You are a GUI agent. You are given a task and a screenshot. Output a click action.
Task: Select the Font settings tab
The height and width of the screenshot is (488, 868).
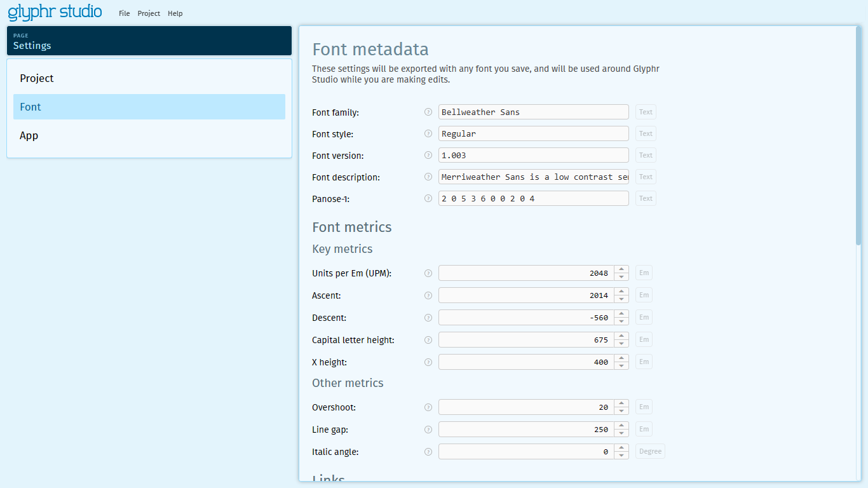[149, 107]
